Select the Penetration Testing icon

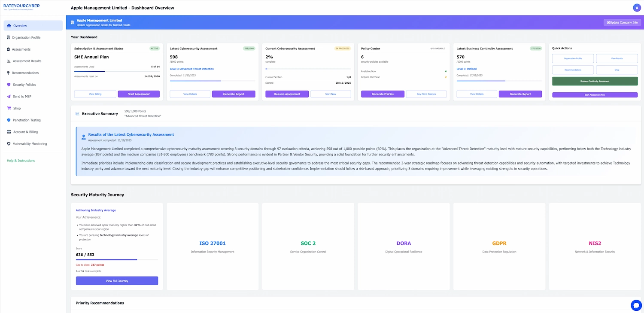point(9,120)
